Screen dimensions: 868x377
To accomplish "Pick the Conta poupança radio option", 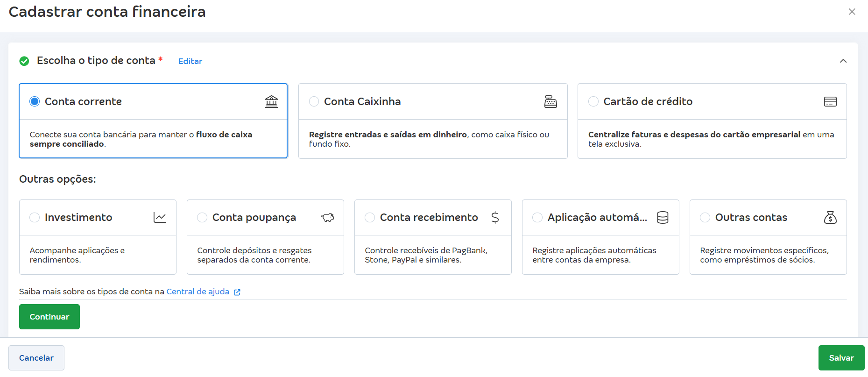I will pos(202,217).
